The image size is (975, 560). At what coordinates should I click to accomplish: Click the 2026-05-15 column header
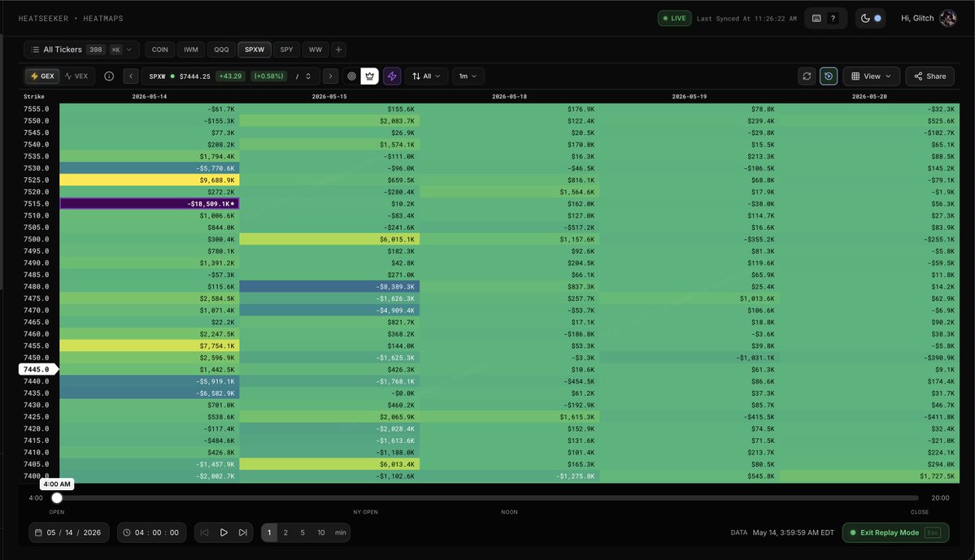point(329,97)
